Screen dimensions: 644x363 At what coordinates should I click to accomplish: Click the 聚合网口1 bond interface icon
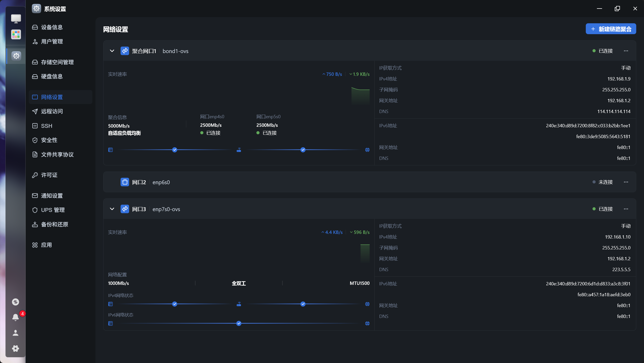(125, 51)
